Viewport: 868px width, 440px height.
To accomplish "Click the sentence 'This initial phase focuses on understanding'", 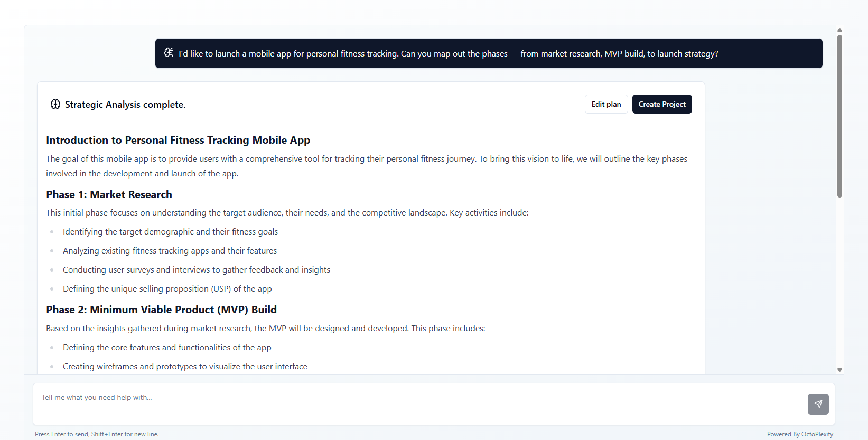I will 287,213.
